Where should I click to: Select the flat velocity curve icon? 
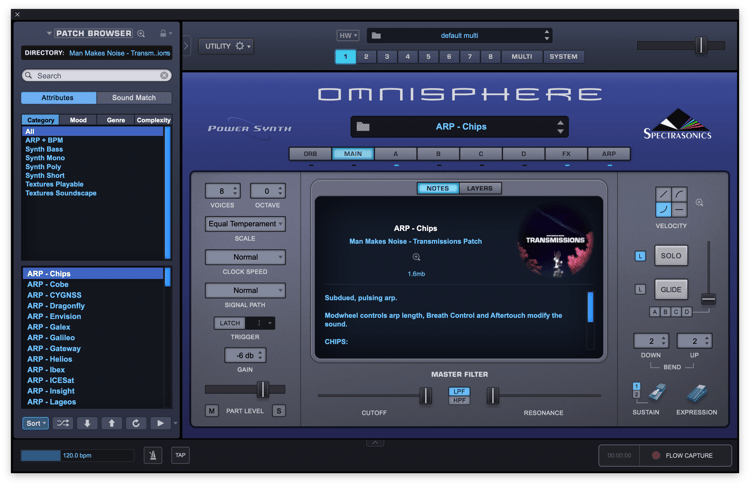click(679, 210)
